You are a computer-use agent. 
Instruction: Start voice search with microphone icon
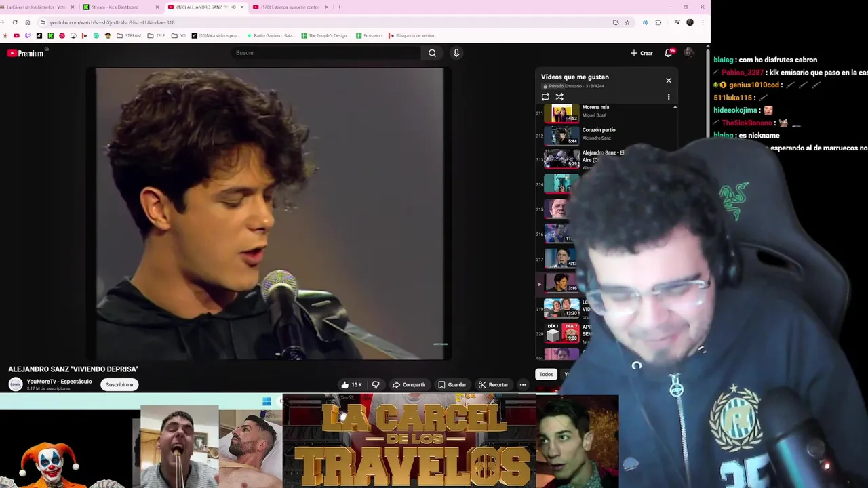pyautogui.click(x=456, y=53)
